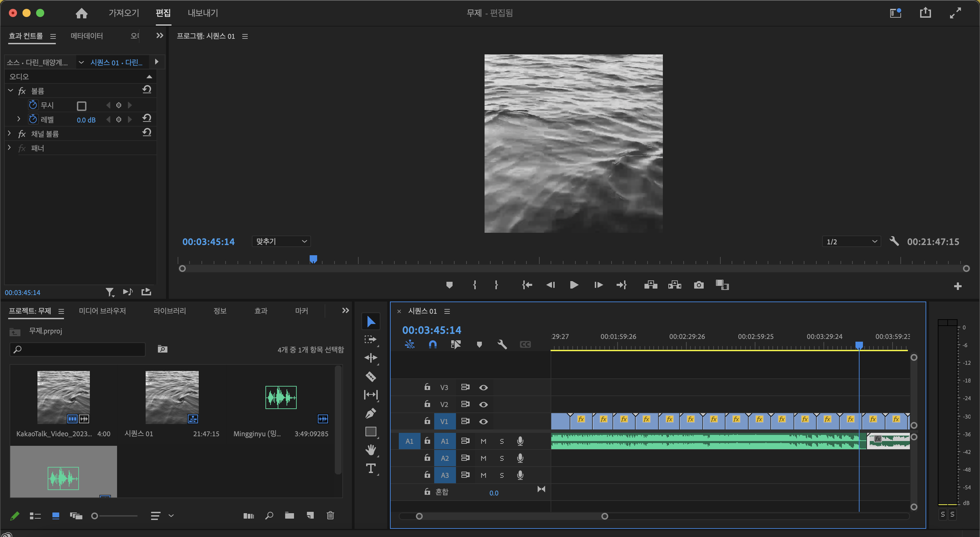
Task: Switch to the 내보내기 tab
Action: point(203,13)
